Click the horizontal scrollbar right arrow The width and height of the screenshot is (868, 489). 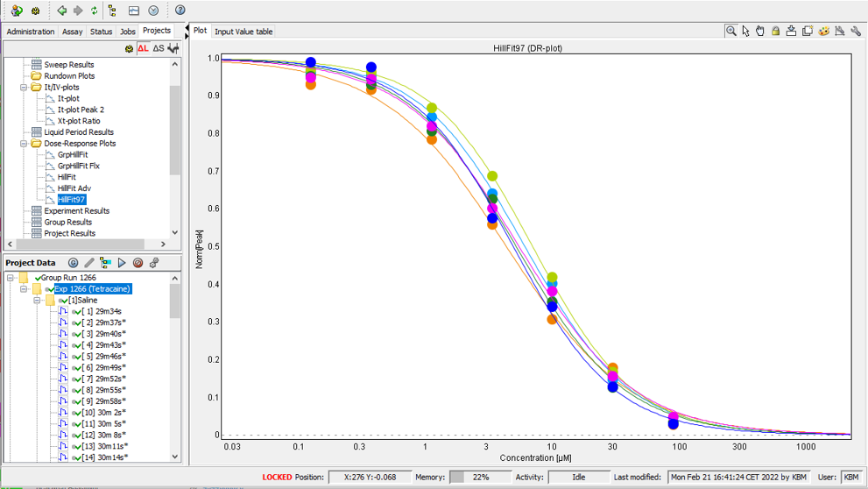tap(163, 244)
